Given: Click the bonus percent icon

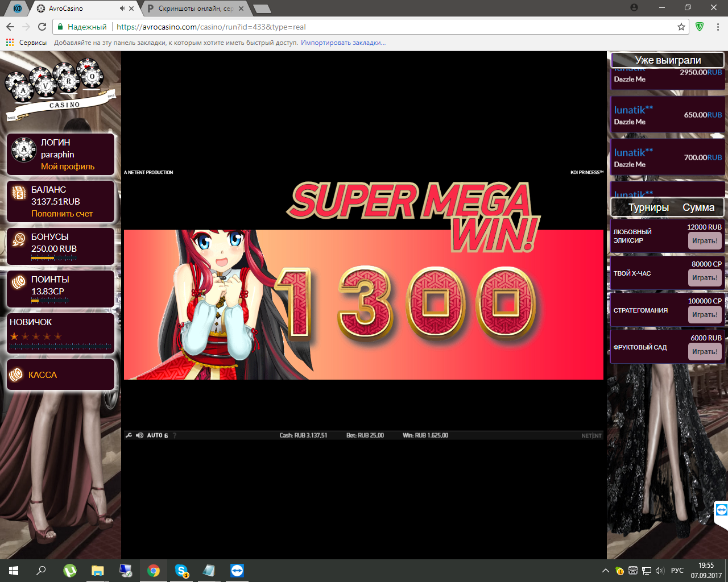Looking at the screenshot, I should coord(19,239).
